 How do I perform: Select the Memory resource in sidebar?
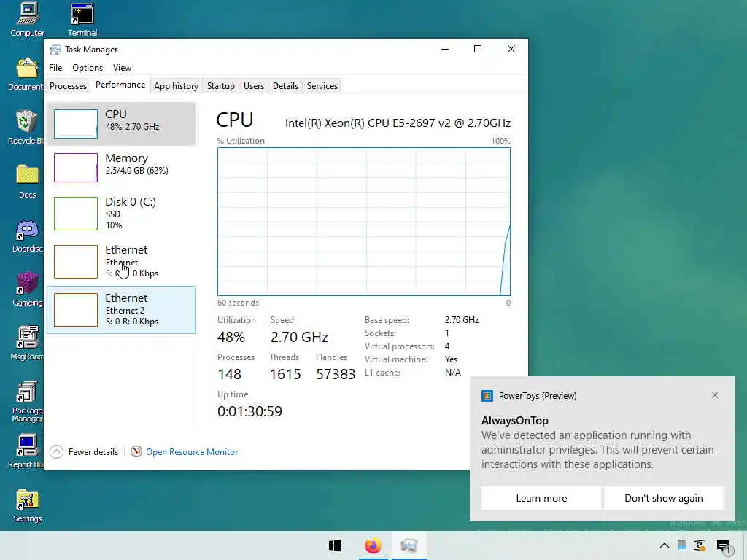click(121, 167)
